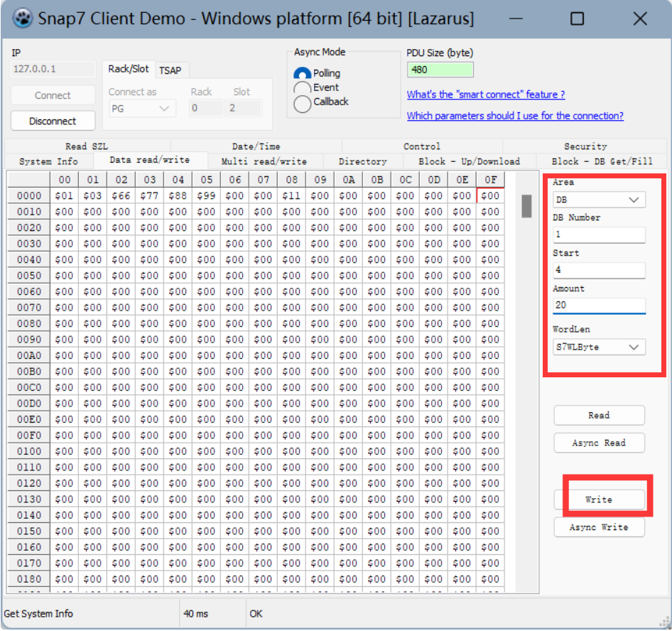Viewport: 672px width, 631px height.
Task: Minimize the Snap7 Client Demo window
Action: [516, 18]
